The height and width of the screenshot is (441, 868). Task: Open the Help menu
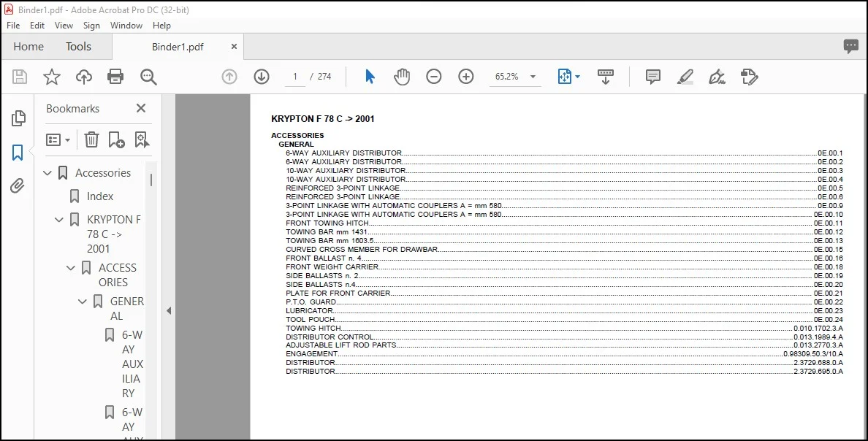pos(161,26)
